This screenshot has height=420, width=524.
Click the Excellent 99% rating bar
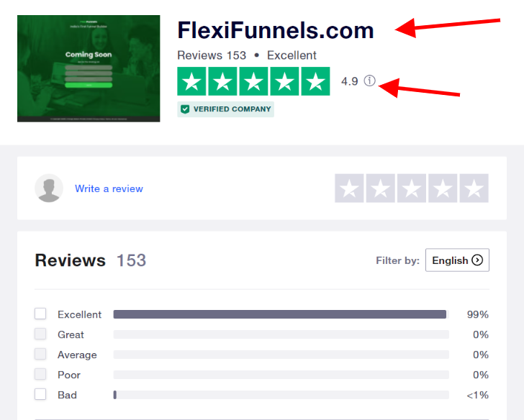click(x=281, y=314)
